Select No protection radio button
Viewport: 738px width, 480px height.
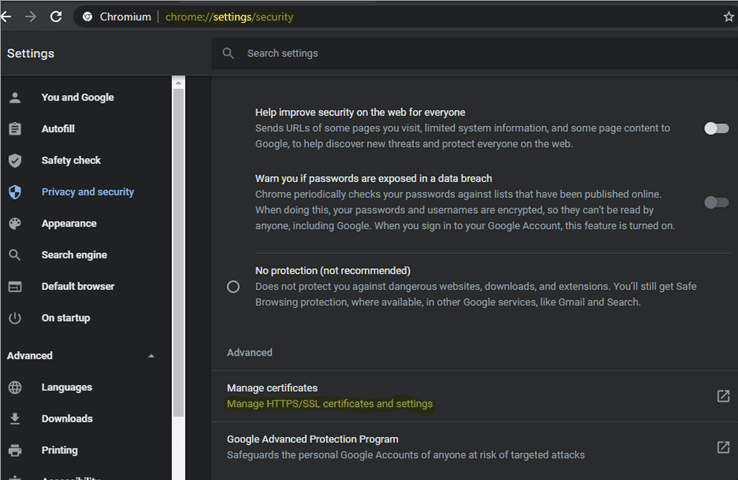click(233, 286)
